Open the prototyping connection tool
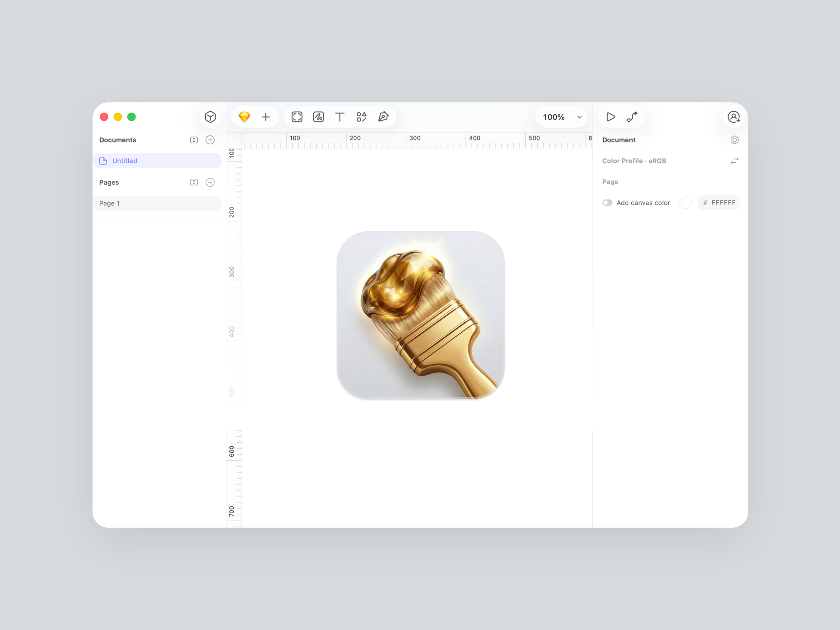The height and width of the screenshot is (630, 840). 632,117
